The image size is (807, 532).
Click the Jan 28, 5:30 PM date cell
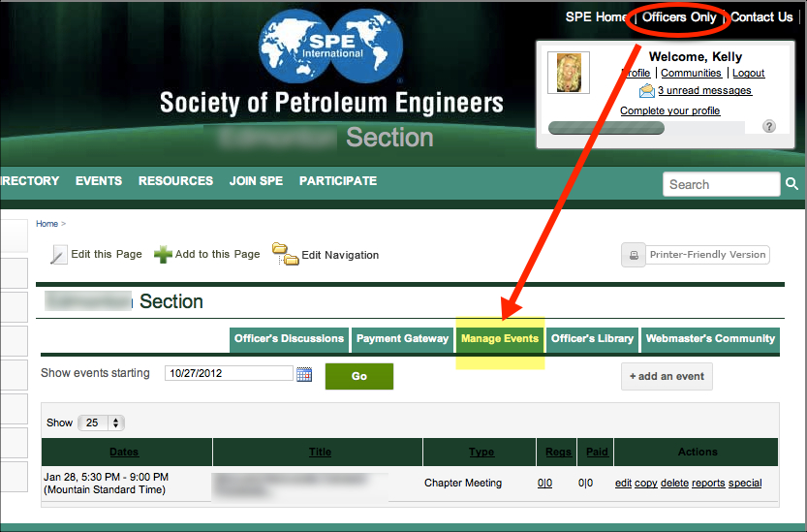(106, 484)
